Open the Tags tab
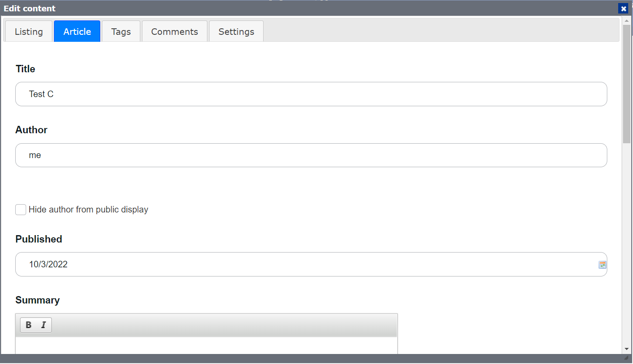633x364 pixels. (x=121, y=31)
